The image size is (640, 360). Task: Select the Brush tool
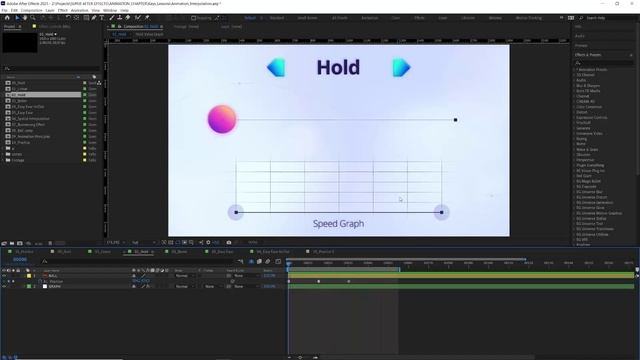pos(112,18)
